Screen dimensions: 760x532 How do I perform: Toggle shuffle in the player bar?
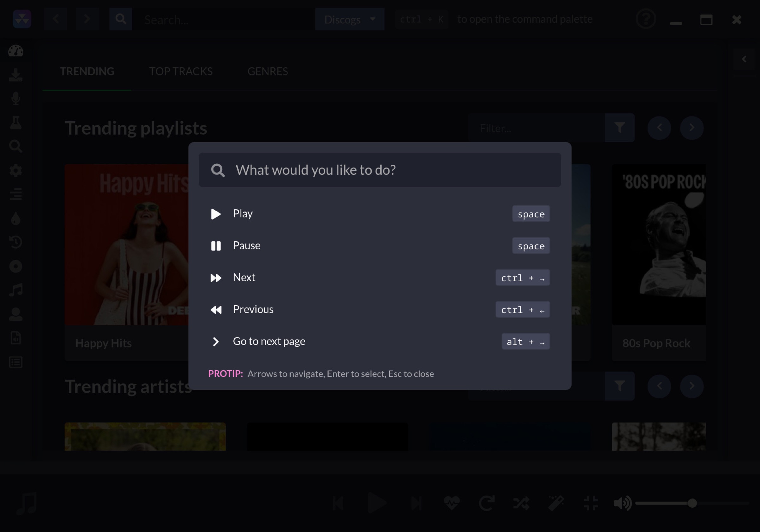[x=521, y=503]
